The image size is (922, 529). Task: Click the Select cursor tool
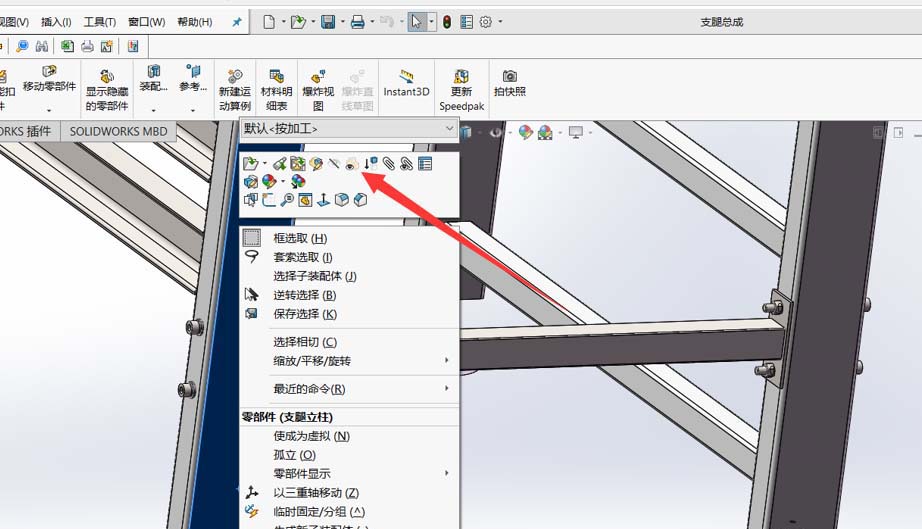(x=416, y=22)
